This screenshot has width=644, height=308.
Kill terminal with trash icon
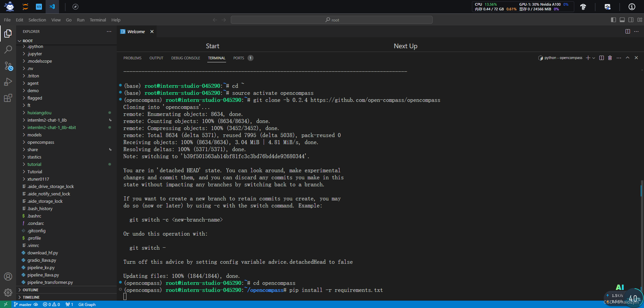pos(610,58)
